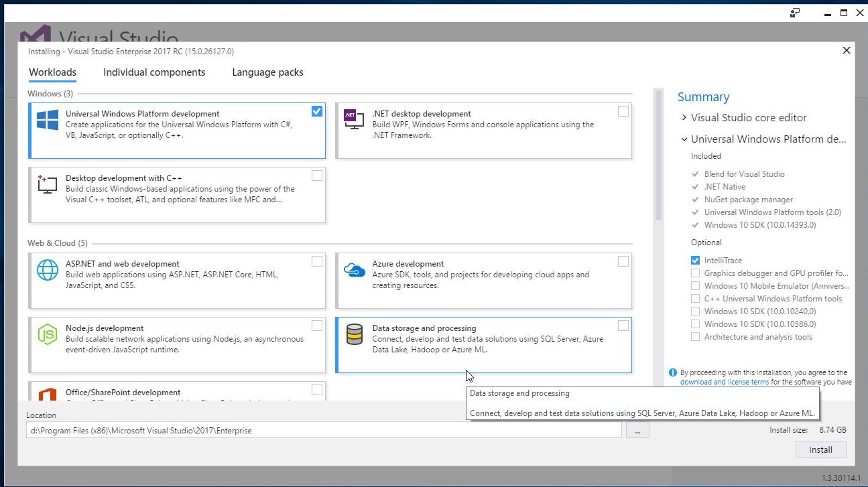Enable Windows 10 SDK (10.0.10240.0) option
Viewport: 868px width, 487px height.
(x=695, y=311)
